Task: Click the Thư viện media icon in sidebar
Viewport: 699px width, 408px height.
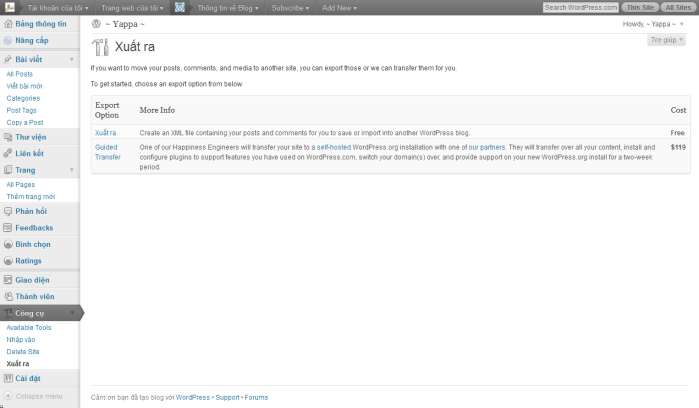Action: [x=8, y=137]
